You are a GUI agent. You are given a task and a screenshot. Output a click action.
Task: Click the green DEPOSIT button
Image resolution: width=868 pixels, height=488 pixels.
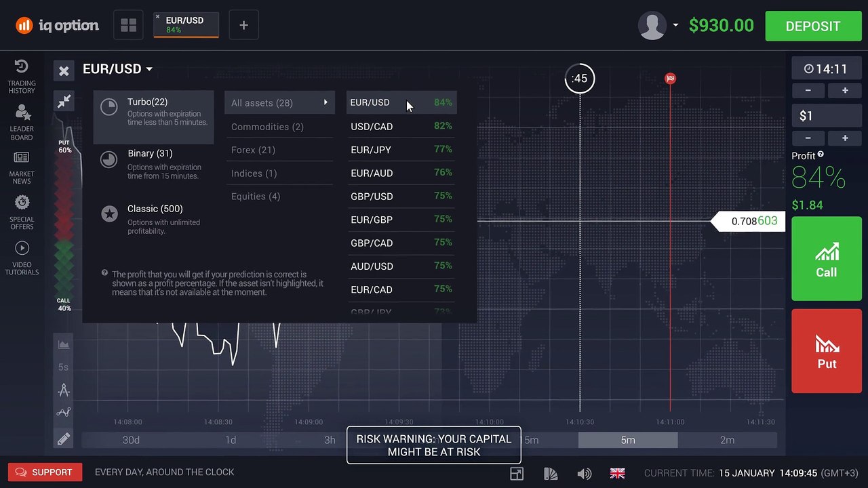812,26
